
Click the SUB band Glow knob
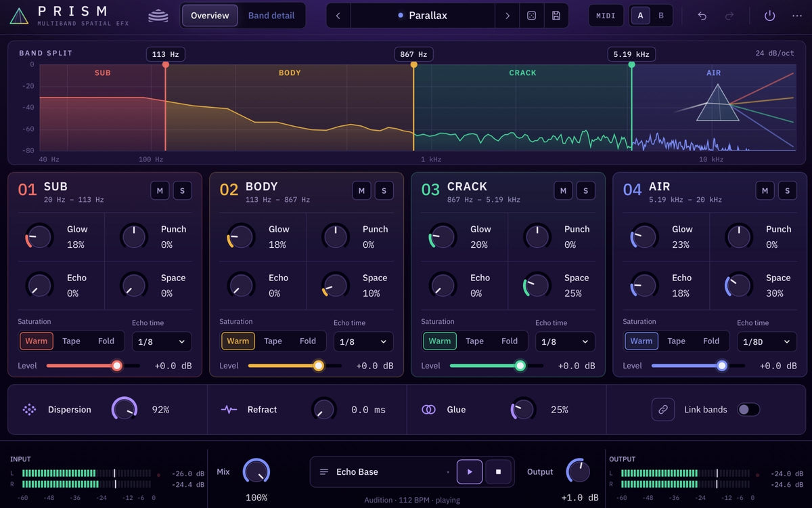point(39,236)
